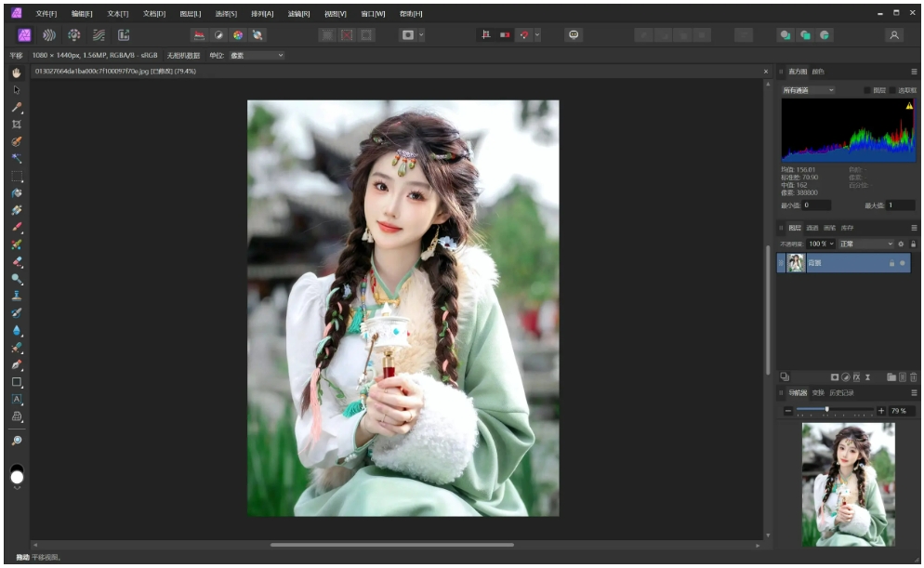Select the Rectangular Marquee tool
This screenshot has height=568, width=924.
tap(17, 176)
